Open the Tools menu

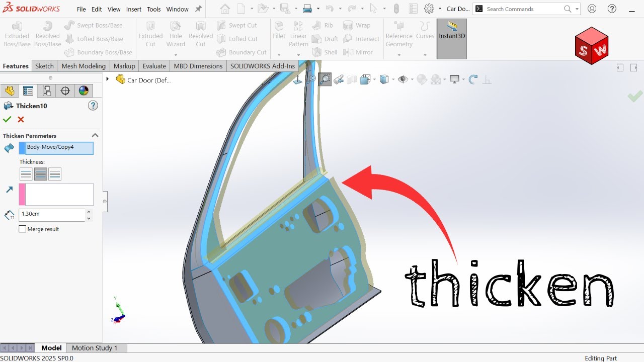tap(154, 9)
